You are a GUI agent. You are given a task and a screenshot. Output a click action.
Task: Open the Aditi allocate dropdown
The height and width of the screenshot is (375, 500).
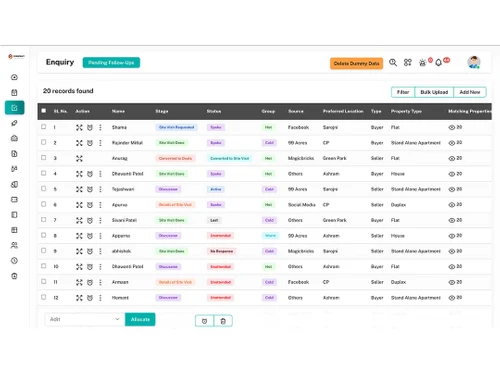click(x=85, y=319)
